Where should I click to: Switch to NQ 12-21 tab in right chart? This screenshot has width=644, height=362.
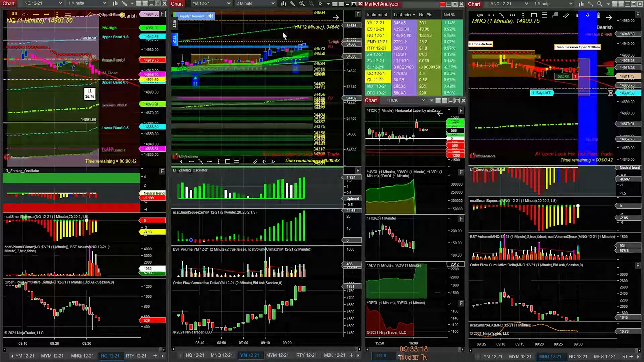tap(578, 357)
